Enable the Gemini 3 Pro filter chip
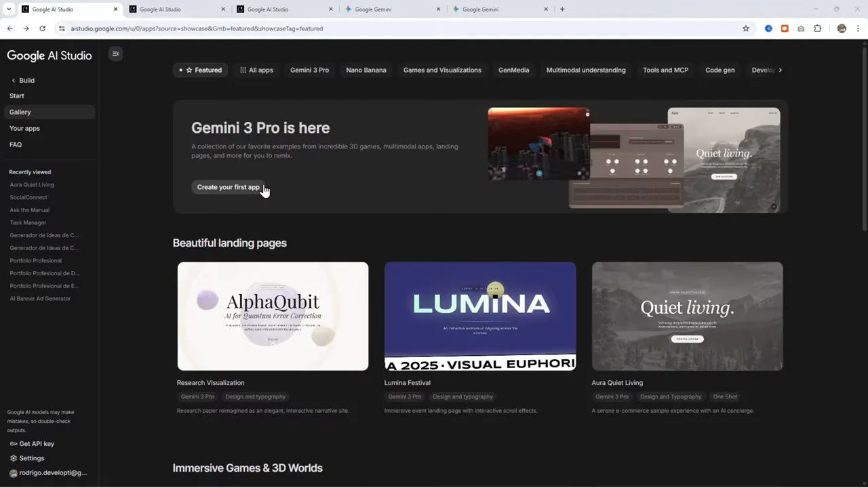This screenshot has height=488, width=868. [x=309, y=70]
